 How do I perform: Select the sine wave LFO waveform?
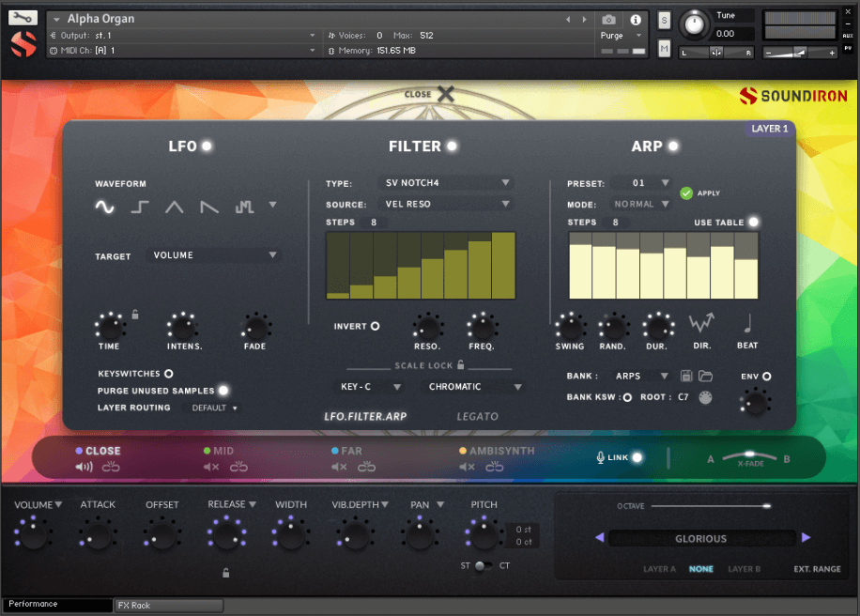pos(105,208)
